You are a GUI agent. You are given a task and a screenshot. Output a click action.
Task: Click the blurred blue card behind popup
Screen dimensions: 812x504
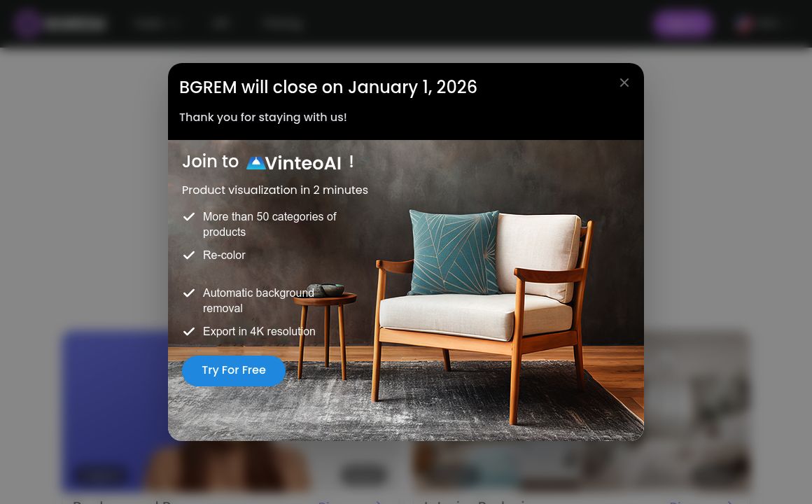tap(115, 409)
